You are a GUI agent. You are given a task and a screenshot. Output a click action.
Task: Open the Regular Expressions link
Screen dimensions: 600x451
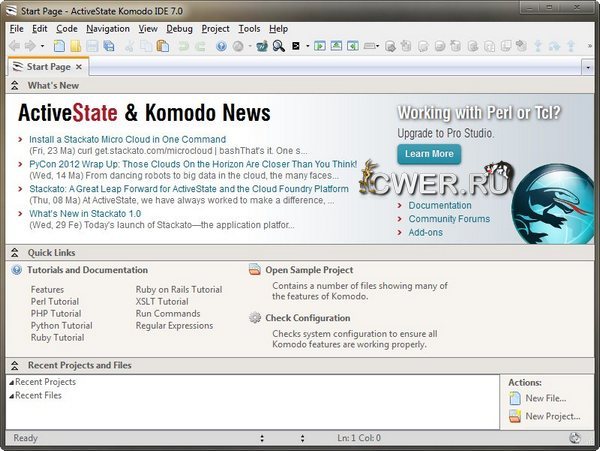click(174, 326)
